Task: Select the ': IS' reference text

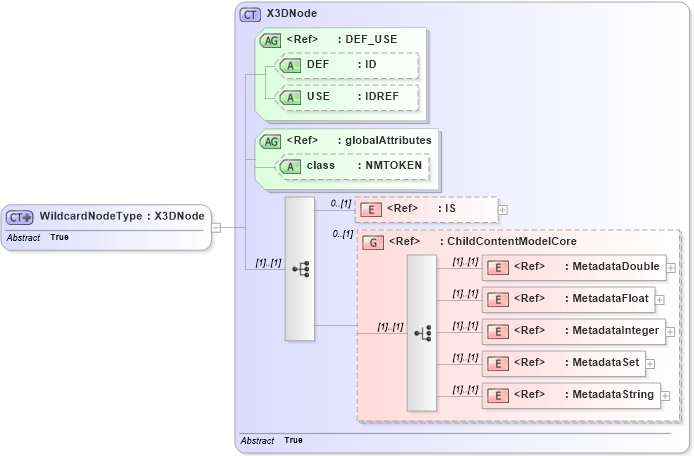Action: (x=447, y=208)
